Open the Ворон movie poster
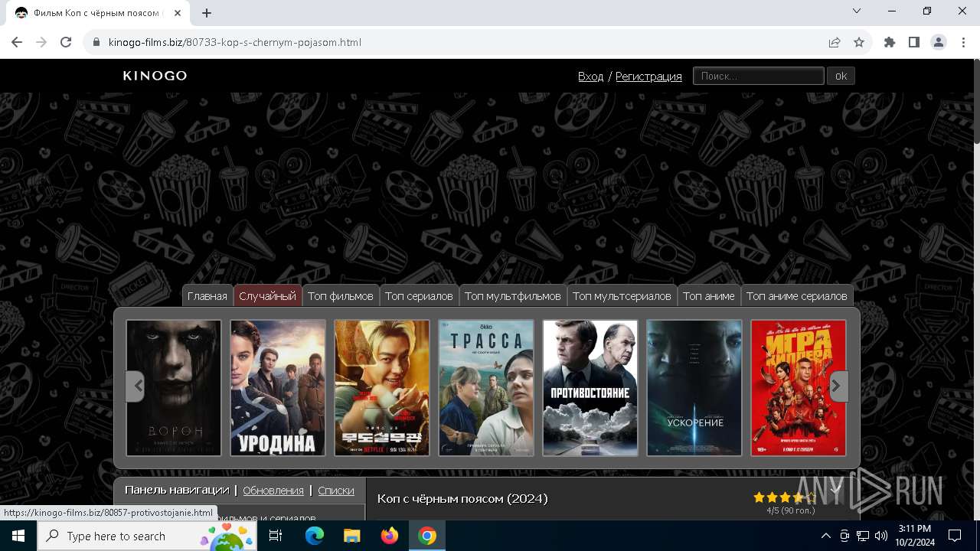The width and height of the screenshot is (980, 551). [174, 388]
